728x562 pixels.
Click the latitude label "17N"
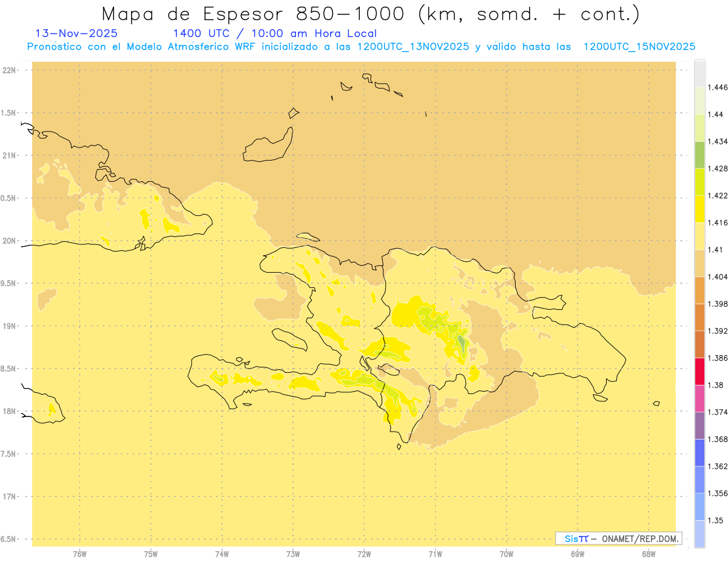point(10,497)
